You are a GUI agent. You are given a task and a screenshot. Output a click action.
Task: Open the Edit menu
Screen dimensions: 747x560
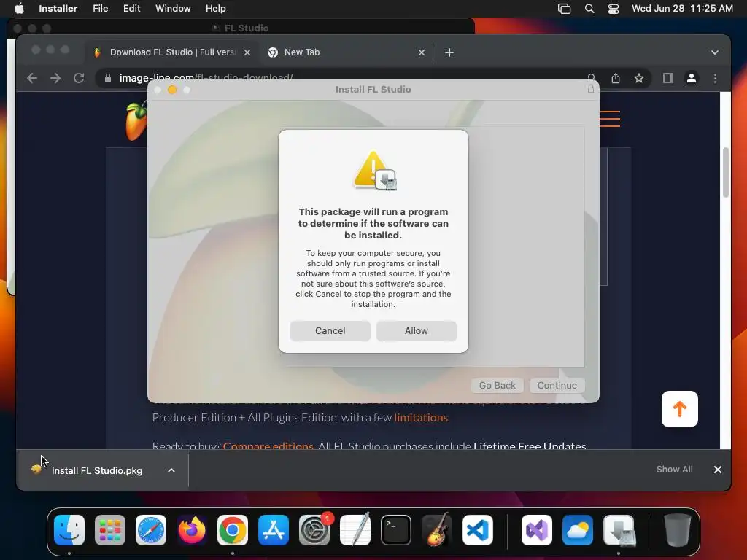click(131, 8)
